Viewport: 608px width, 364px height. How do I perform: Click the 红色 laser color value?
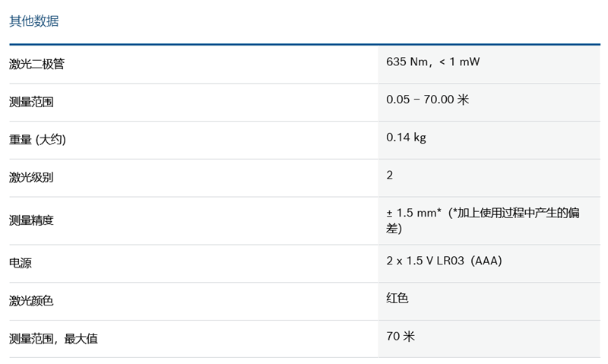pyautogui.click(x=397, y=298)
